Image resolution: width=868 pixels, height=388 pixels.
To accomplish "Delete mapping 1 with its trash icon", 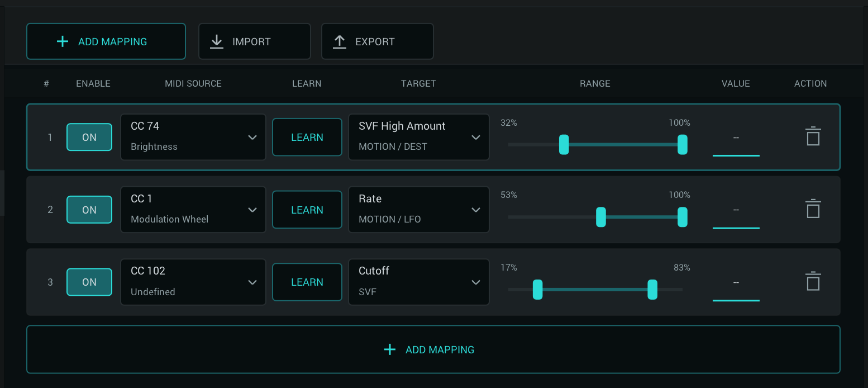I will (x=813, y=137).
